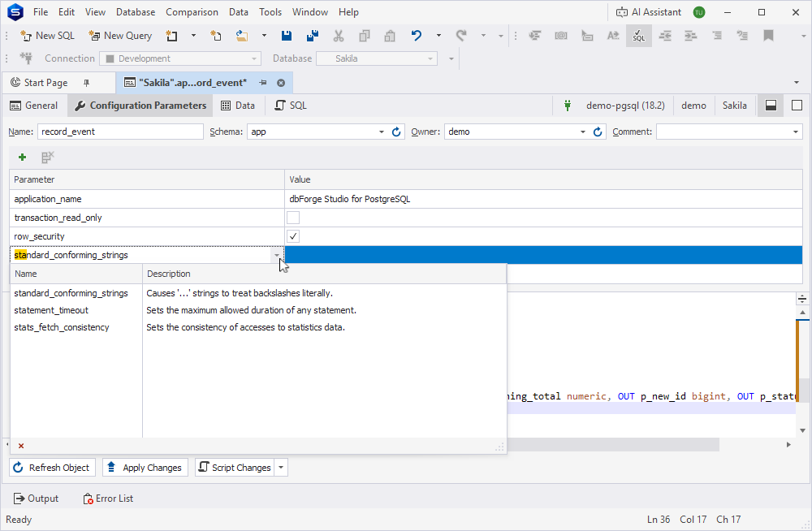Click the AI Assistant button
The height and width of the screenshot is (531, 812).
[648, 12]
